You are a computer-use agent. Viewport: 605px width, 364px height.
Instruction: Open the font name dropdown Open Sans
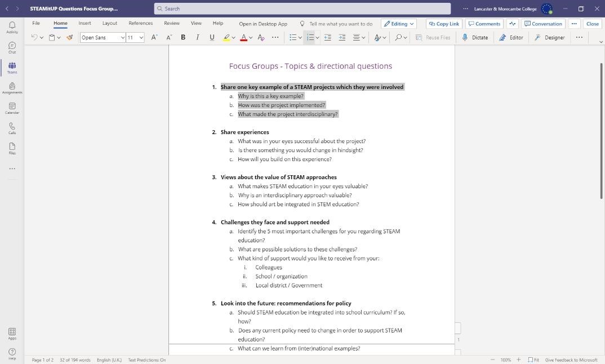click(103, 38)
